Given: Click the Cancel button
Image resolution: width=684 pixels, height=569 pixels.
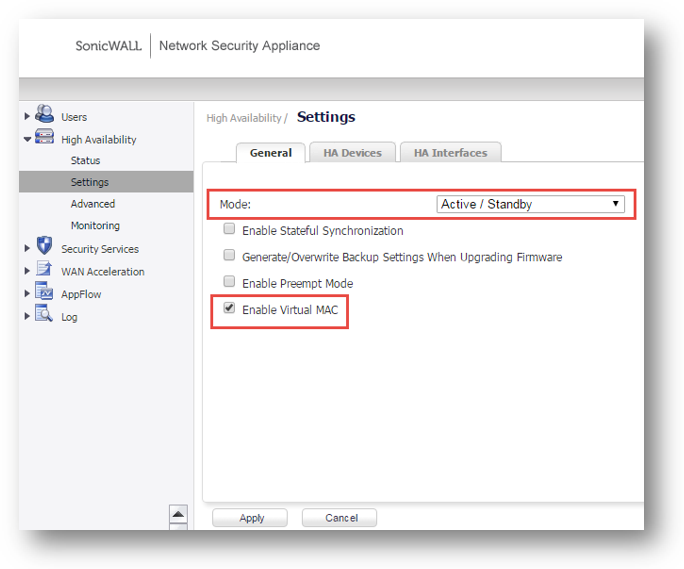Looking at the screenshot, I should [x=340, y=518].
